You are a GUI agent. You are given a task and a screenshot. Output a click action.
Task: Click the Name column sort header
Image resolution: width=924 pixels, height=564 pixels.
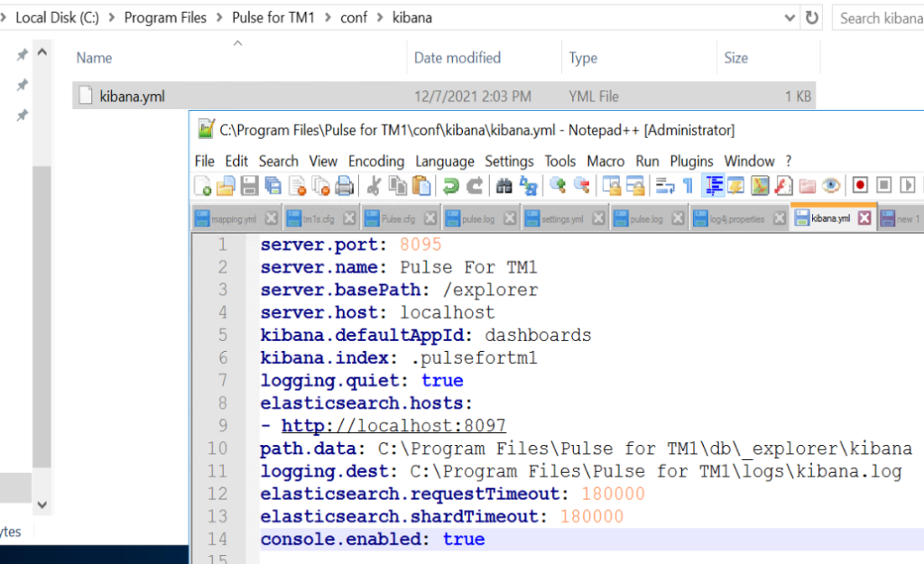[95, 58]
